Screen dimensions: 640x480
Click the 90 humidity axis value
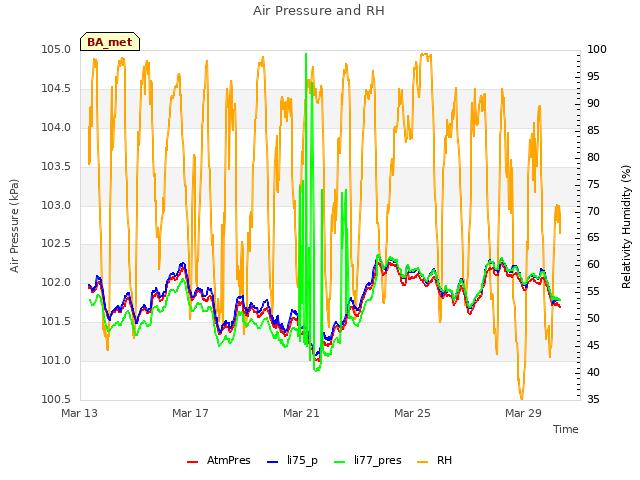tap(593, 104)
